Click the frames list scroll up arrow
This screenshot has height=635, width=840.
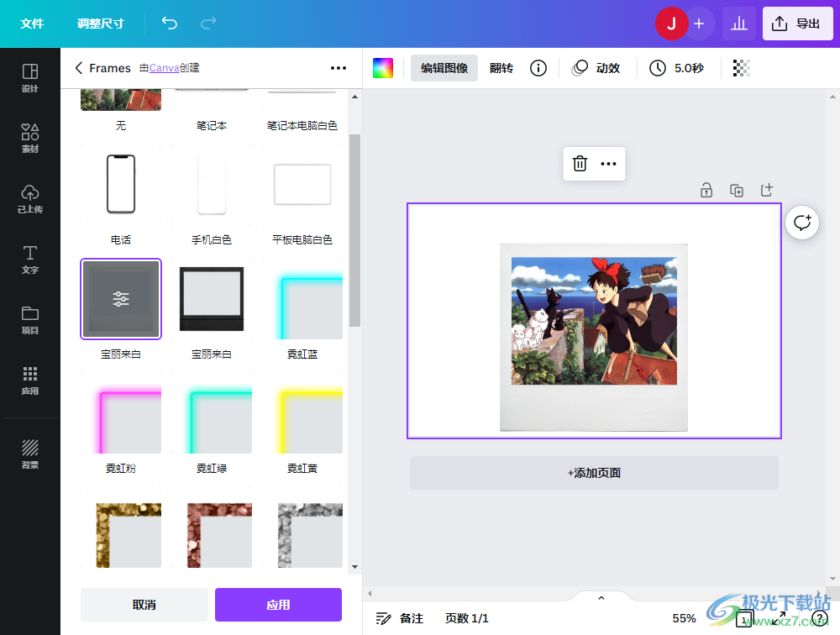pyautogui.click(x=354, y=97)
